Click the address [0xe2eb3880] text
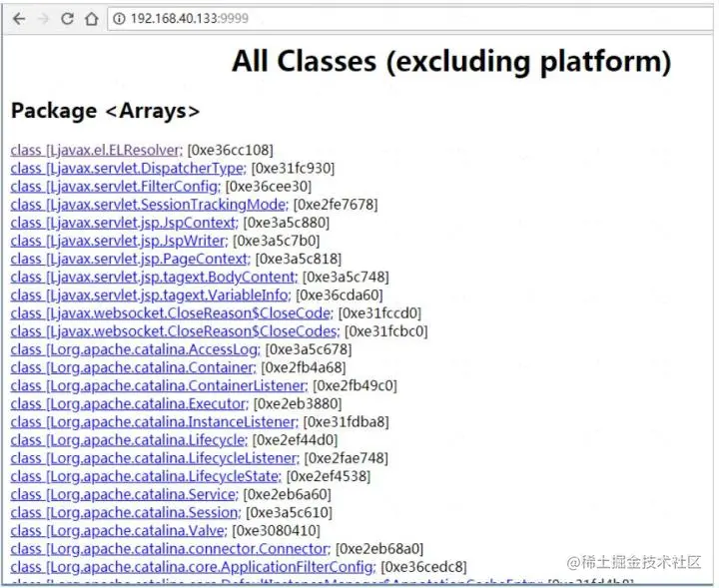719x588 pixels. coord(298,403)
